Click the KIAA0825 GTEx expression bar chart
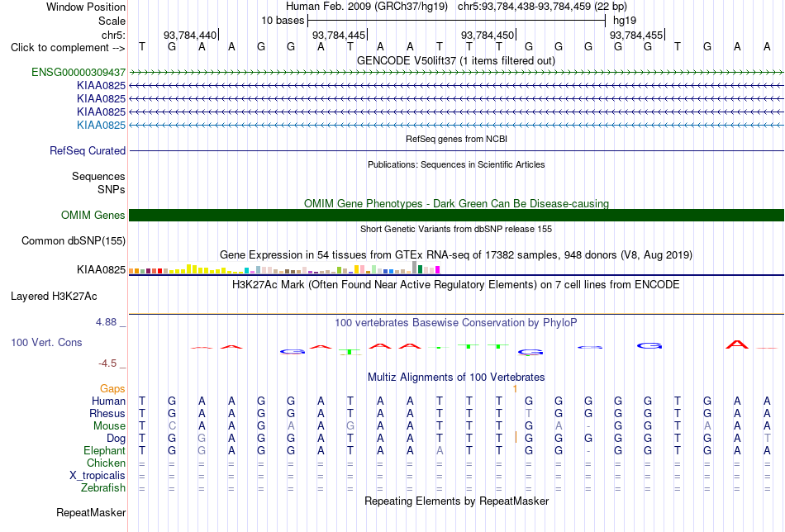This screenshot has width=785, height=532. point(284,268)
